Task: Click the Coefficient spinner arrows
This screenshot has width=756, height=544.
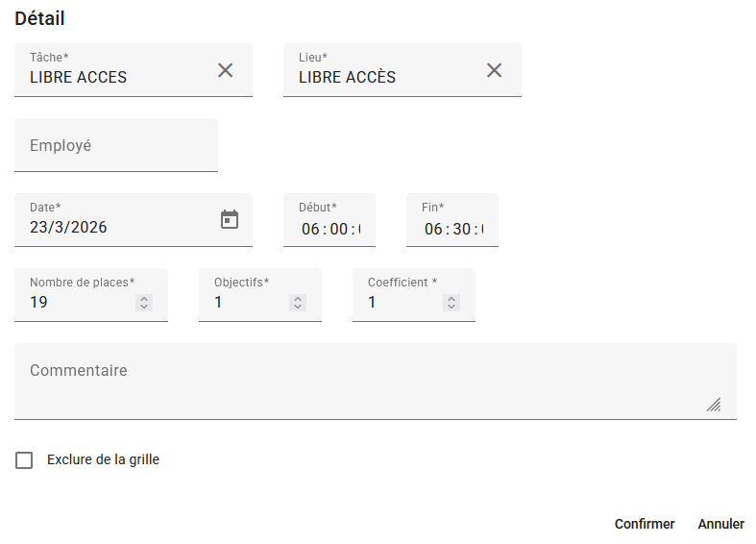Action: 451,303
